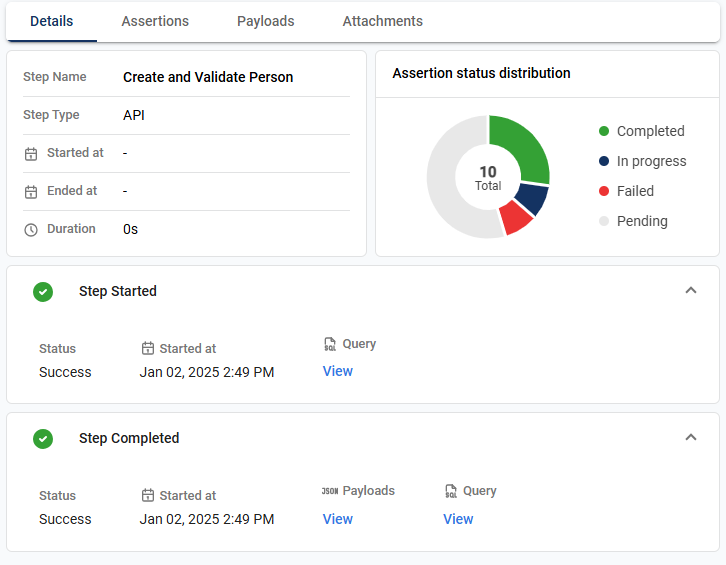This screenshot has width=726, height=565.
Task: Go to the Attachments tab
Action: pos(382,21)
